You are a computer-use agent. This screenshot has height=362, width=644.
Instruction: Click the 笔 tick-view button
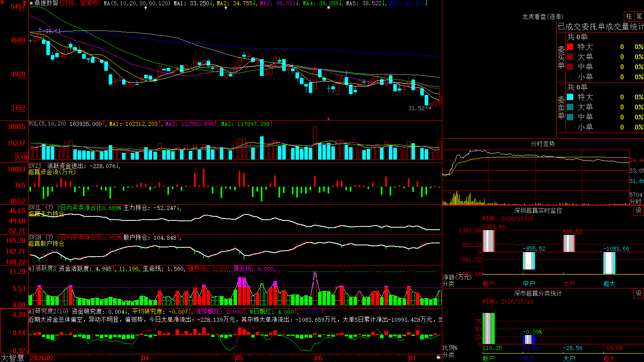click(x=639, y=16)
